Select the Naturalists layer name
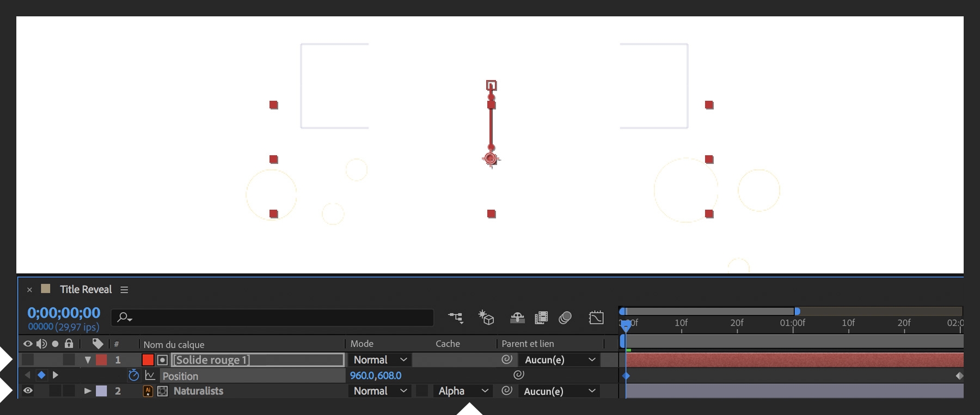This screenshot has height=415, width=980. click(198, 391)
